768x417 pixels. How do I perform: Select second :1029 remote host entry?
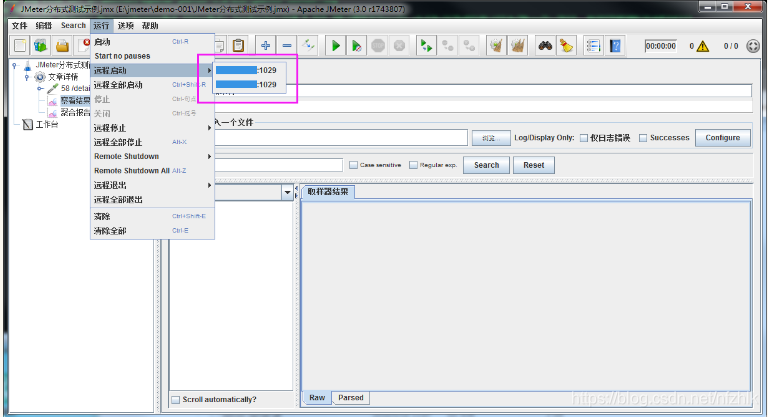tap(249, 84)
